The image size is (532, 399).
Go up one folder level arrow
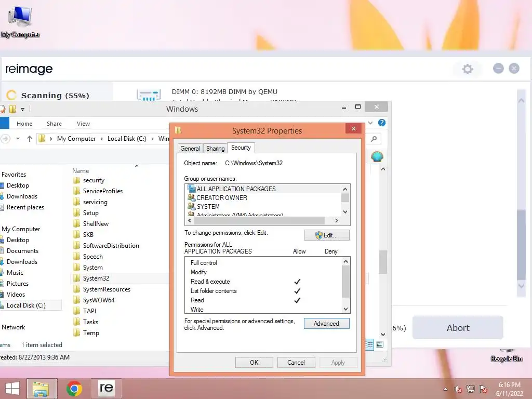[30, 139]
